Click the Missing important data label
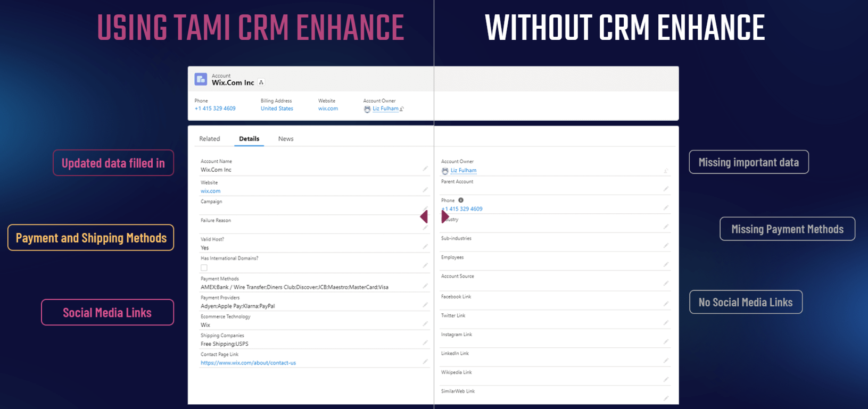The width and height of the screenshot is (868, 409). pyautogui.click(x=749, y=162)
